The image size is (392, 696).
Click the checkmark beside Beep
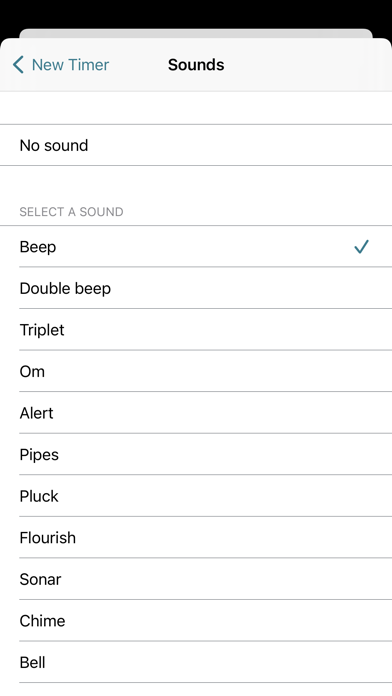coord(361,246)
